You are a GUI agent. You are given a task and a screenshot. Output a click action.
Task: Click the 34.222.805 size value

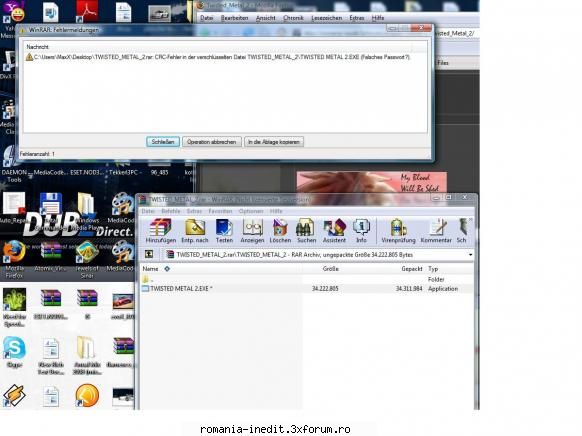[325, 288]
